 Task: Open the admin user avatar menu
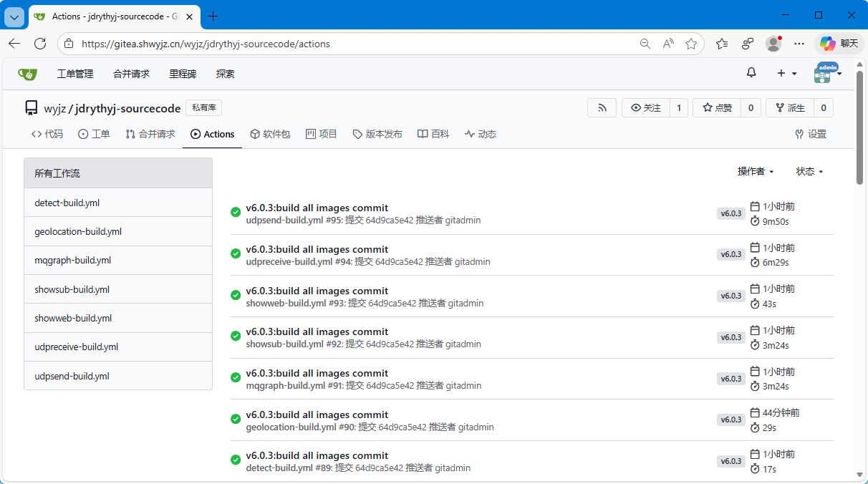click(x=827, y=73)
